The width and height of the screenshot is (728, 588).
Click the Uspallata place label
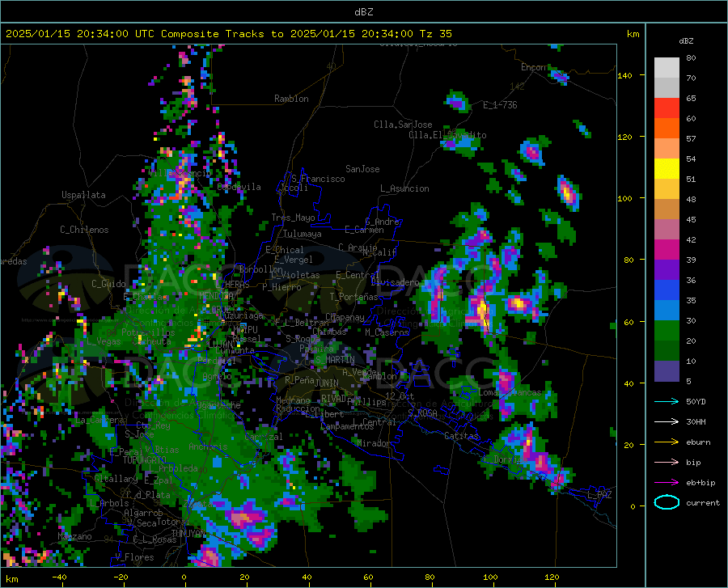[x=83, y=195]
